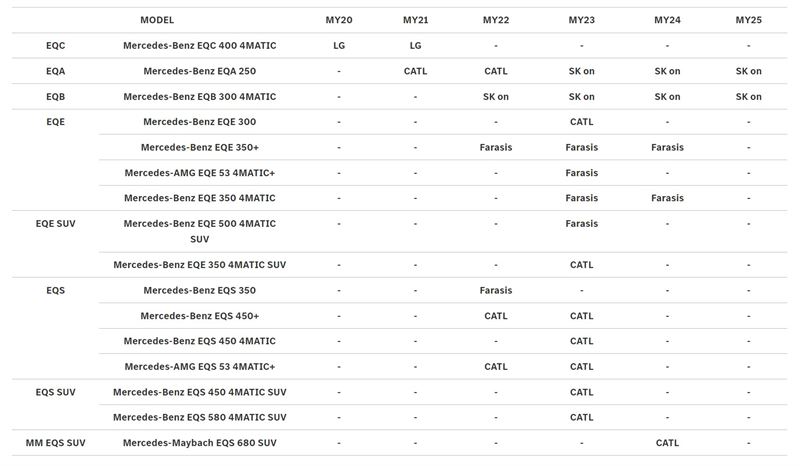This screenshot has height=466, width=800.
Task: Click Mercedes-Benz EQS 350 model name
Action: tap(199, 290)
